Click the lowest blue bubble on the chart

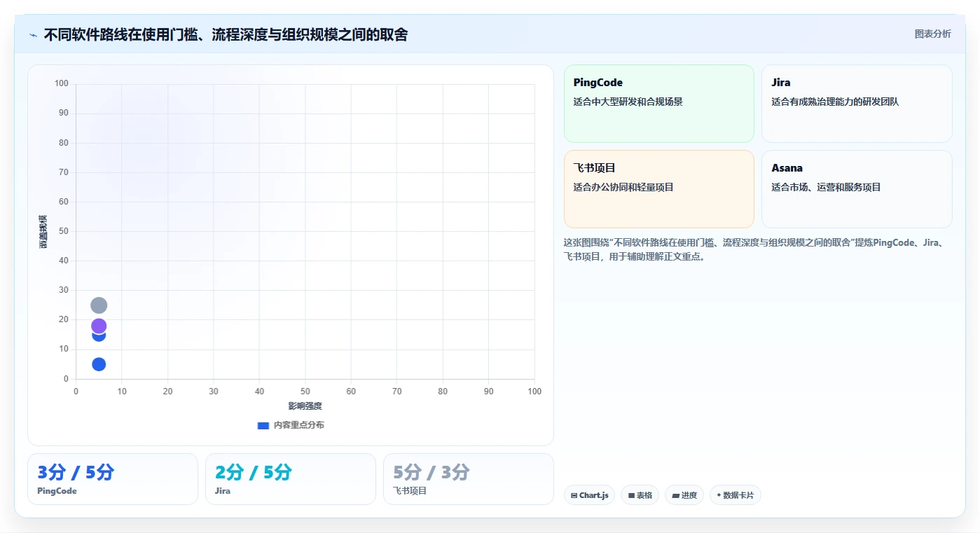coord(99,364)
